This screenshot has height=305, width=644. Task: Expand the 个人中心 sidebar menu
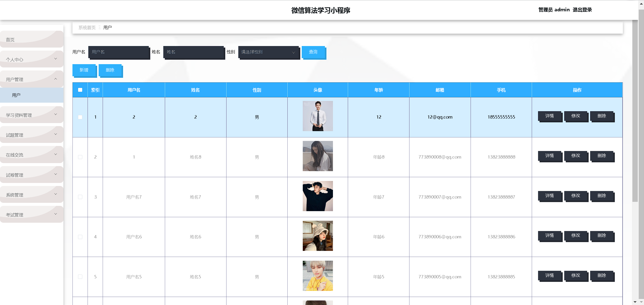32,59
